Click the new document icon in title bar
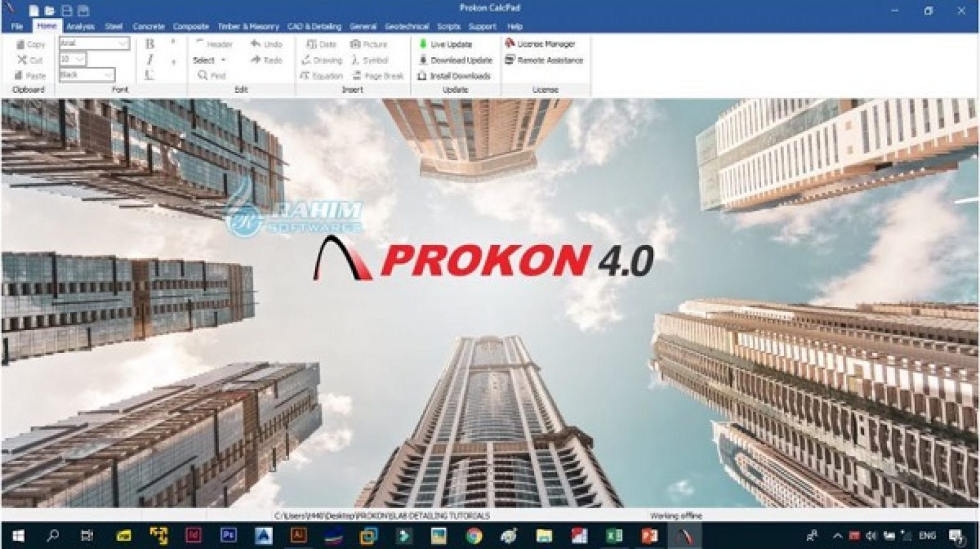The width and height of the screenshot is (980, 549). (x=33, y=11)
